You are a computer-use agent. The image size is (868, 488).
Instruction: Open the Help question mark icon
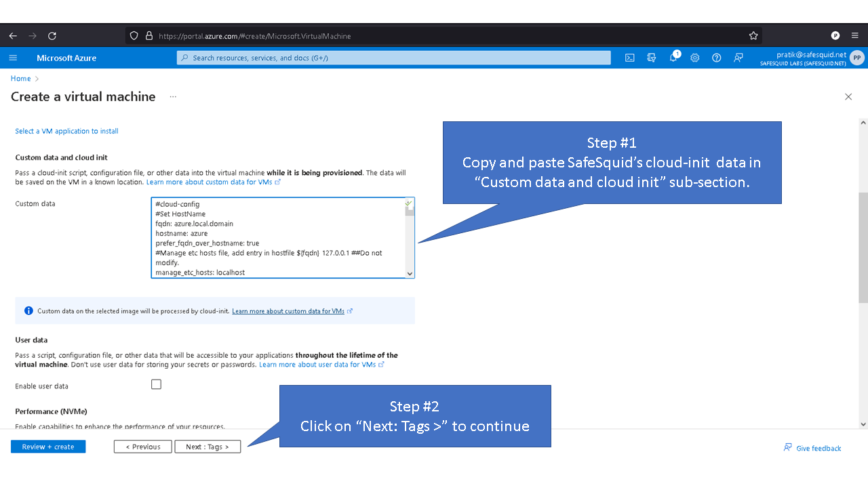(717, 58)
